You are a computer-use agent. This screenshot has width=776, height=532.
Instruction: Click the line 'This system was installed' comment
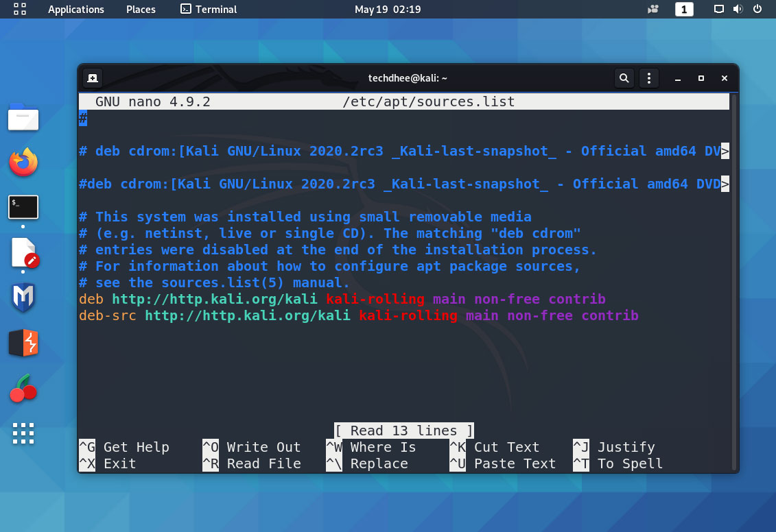305,217
